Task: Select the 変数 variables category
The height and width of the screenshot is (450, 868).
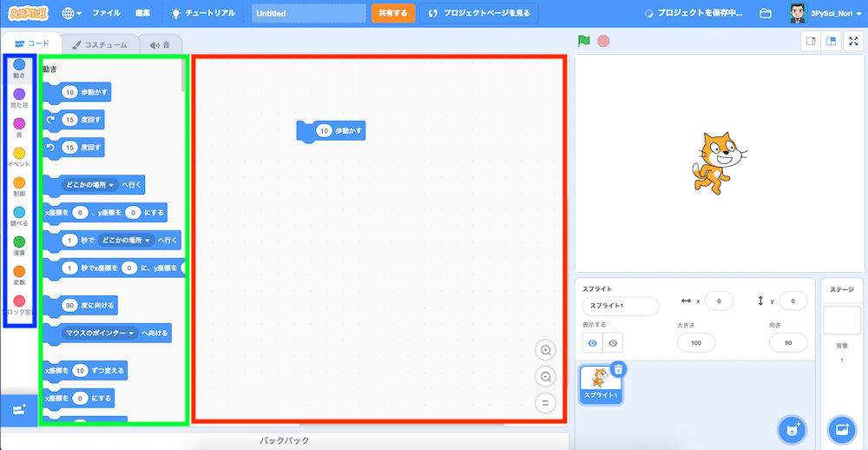Action: (x=19, y=275)
